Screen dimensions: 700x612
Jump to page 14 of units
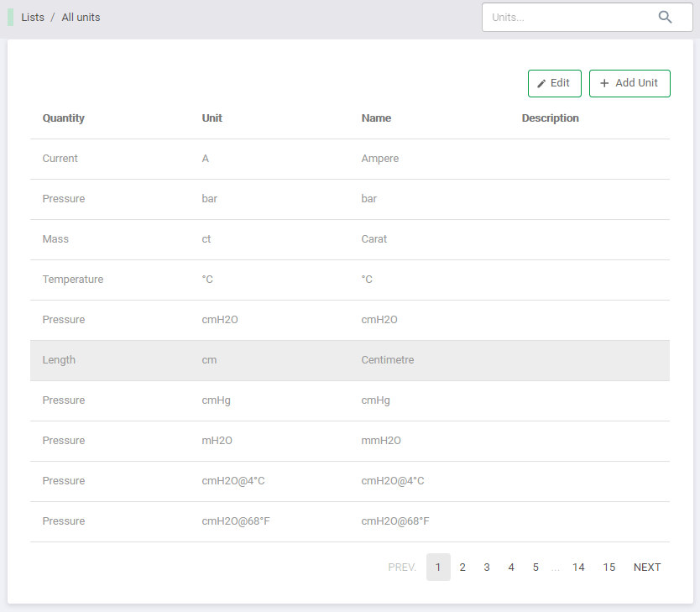(578, 568)
